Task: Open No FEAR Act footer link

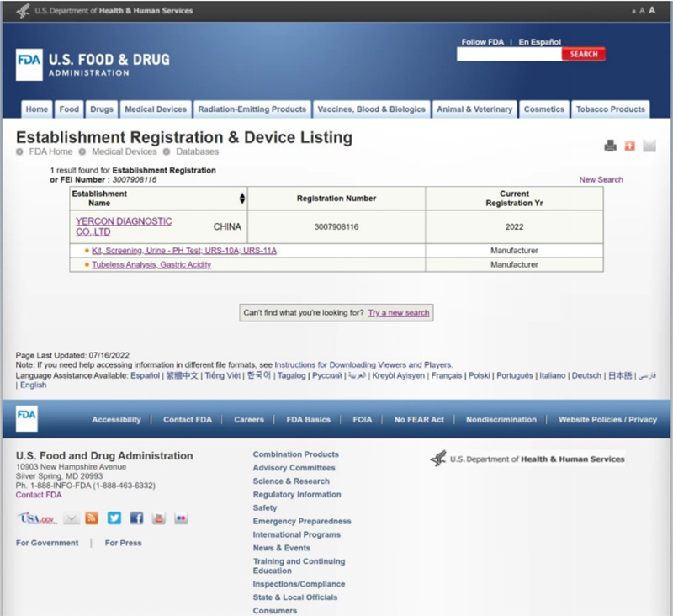Action: tap(419, 419)
